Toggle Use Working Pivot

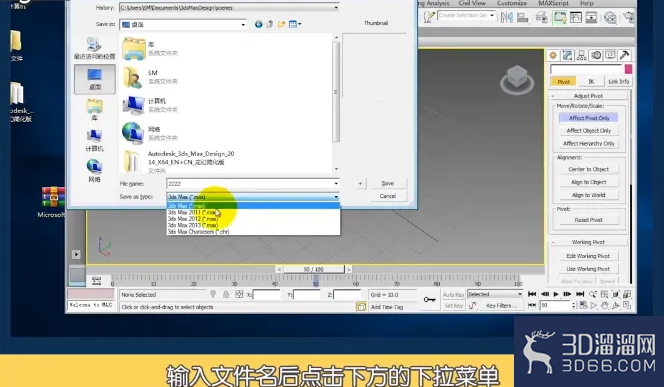(588, 269)
